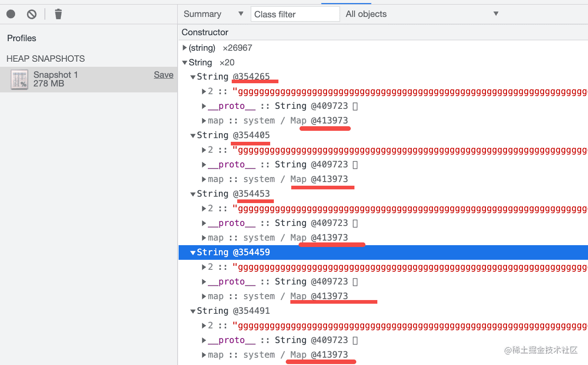Open the Summary view dropdown
588x365 pixels.
point(213,14)
